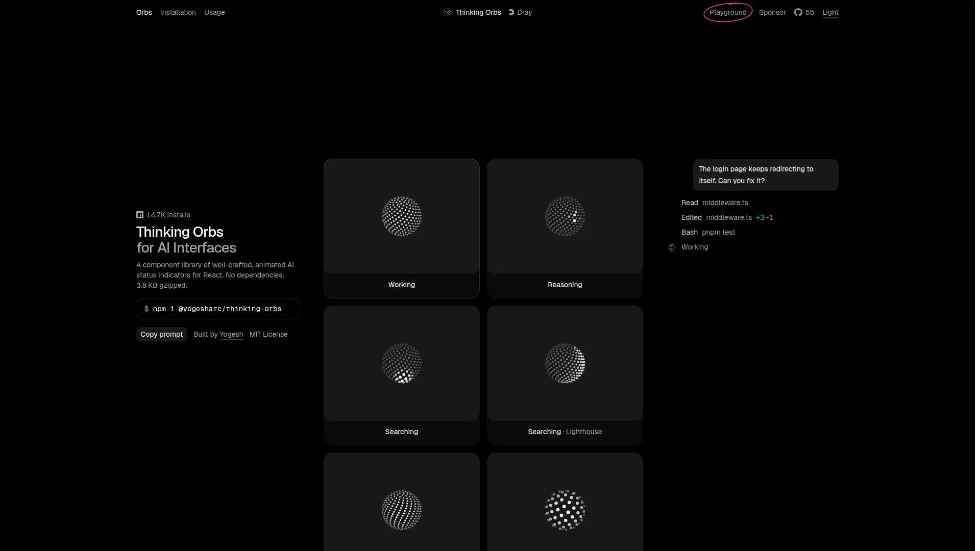Click the Thinking Orbs logo icon in header
Viewport: 980px width, 551px height.
447,12
